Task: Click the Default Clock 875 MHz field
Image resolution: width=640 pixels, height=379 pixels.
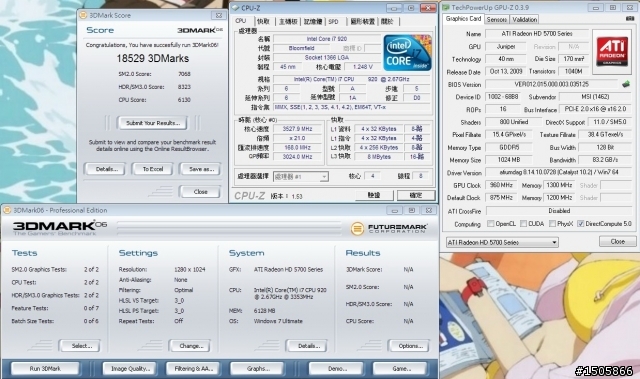Action: point(501,198)
